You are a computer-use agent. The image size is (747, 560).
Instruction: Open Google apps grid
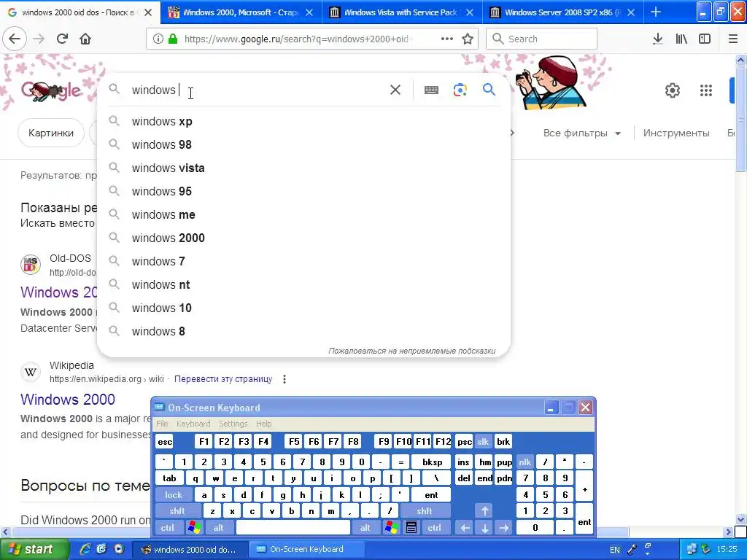point(705,90)
